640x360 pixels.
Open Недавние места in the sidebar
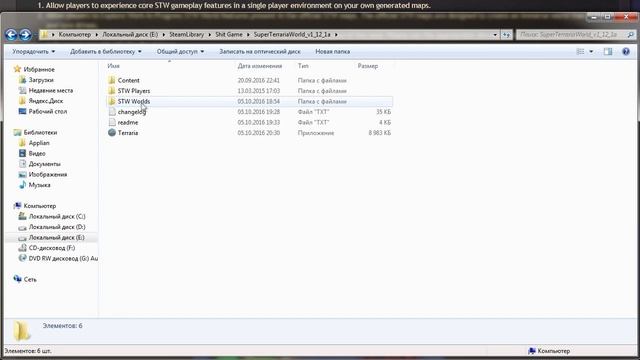point(51,91)
